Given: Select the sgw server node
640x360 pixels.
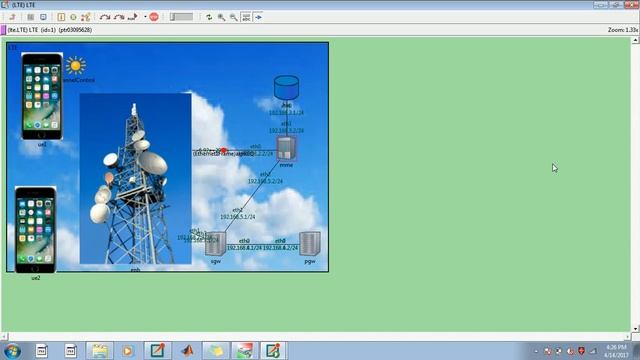Looking at the screenshot, I should tap(216, 244).
